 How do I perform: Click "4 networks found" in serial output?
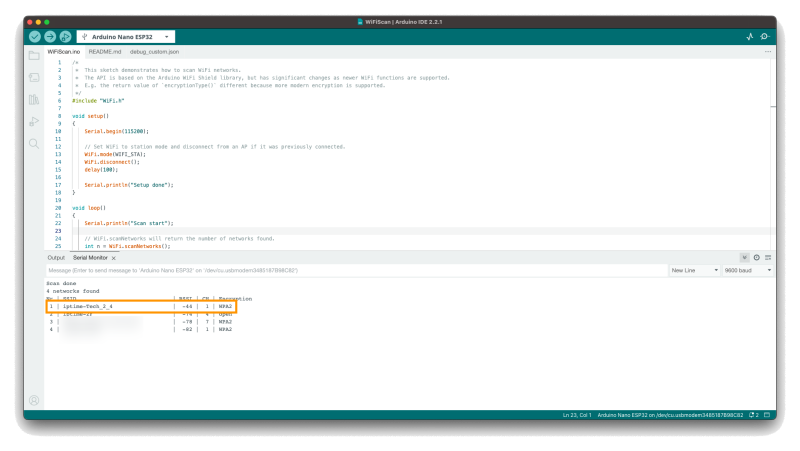pyautogui.click(x=73, y=291)
